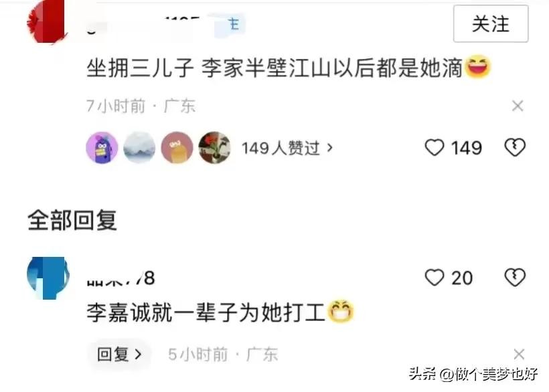The image size is (549, 392).
Task: Open the pink and yellow liker avatar
Action: [177, 148]
